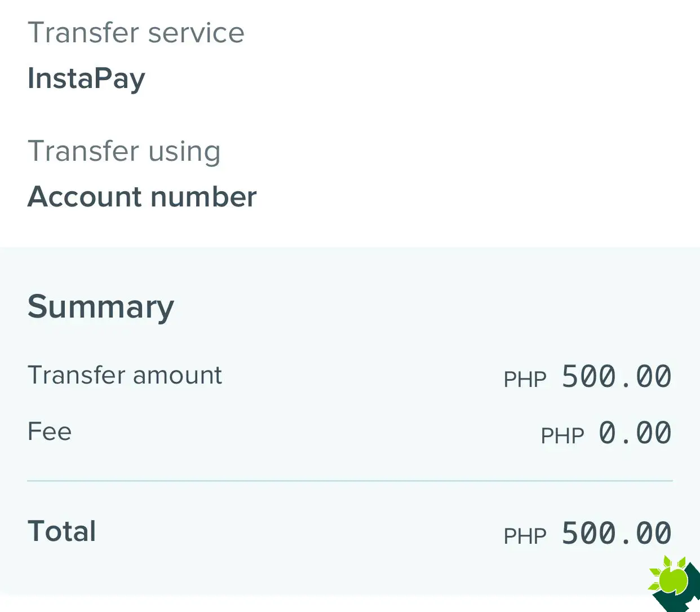The image size is (700, 612).
Task: Click the Transfer using label
Action: click(124, 151)
